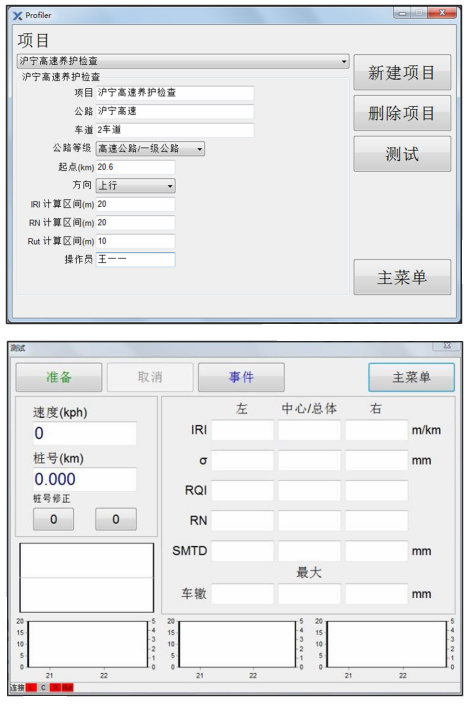
Task: Open the 方向 direction dropdown
Action: pyautogui.click(x=136, y=185)
